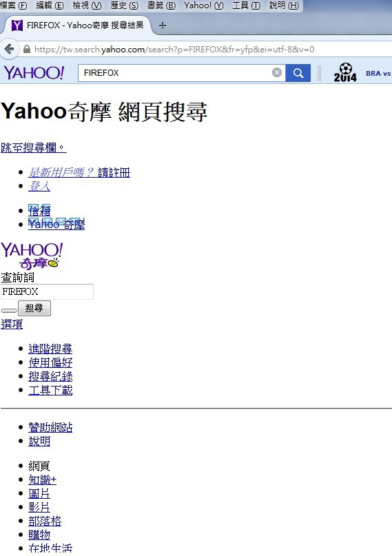Screen dimensions: 392x556
Task: Switch to 購物 results
Action: (x=39, y=535)
